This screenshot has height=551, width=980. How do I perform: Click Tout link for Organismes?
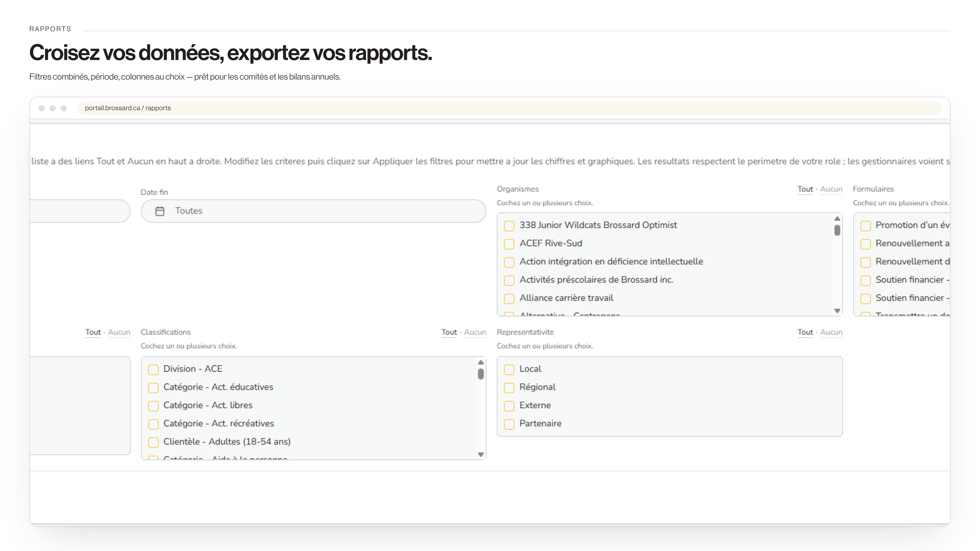pos(805,189)
